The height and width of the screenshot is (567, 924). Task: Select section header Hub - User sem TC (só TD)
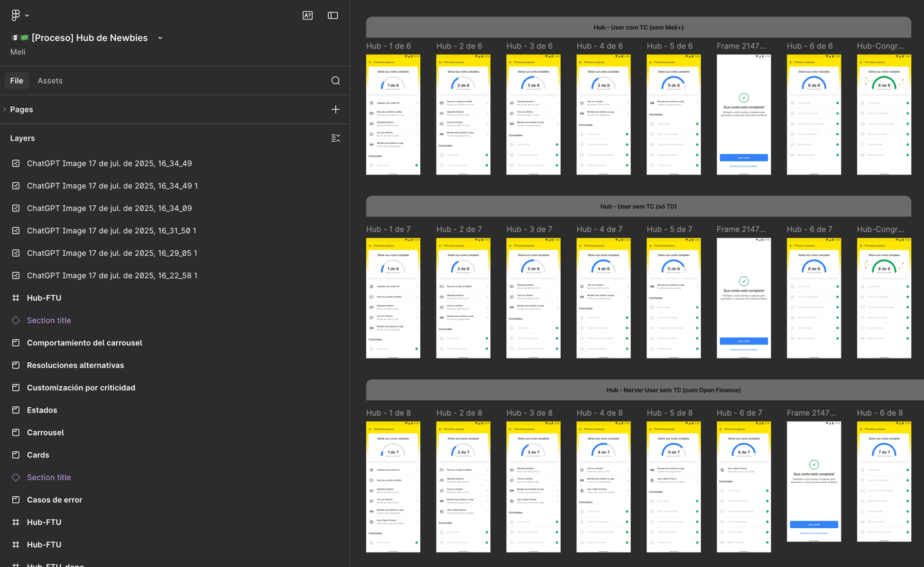click(638, 207)
